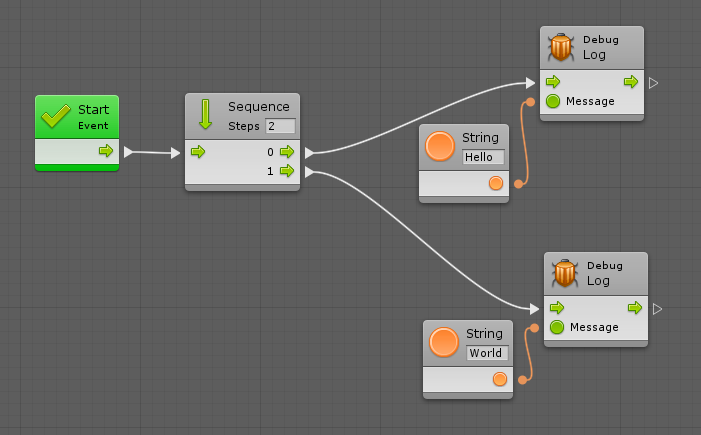This screenshot has width=701, height=435.
Task: Click the Sequence node input arrow port
Action: click(x=198, y=152)
